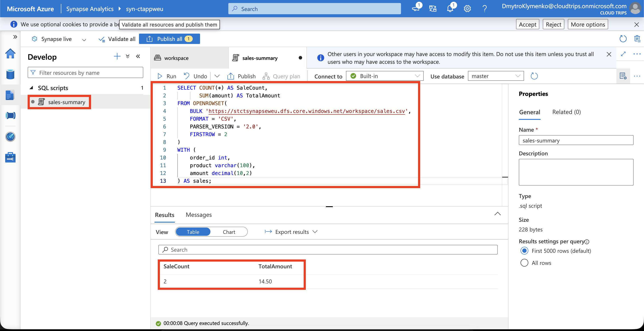Open script properties panel icon
644x331 pixels.
[623, 76]
